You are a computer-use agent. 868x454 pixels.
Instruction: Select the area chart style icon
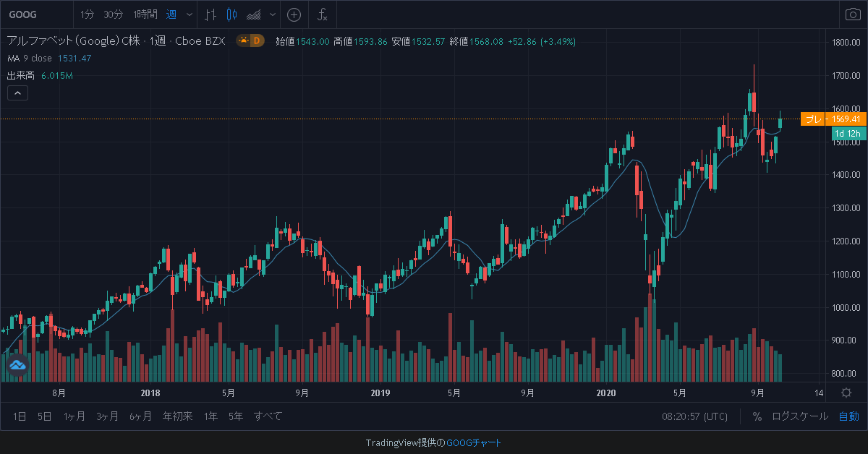point(254,14)
